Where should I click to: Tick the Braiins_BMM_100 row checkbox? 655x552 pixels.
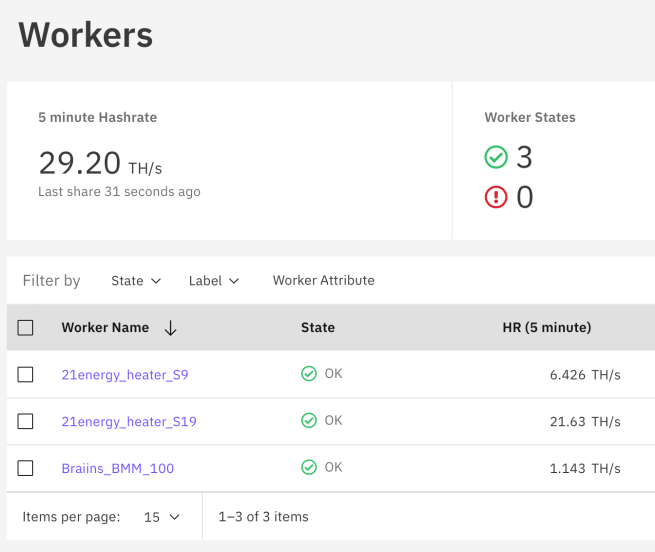click(x=26, y=468)
